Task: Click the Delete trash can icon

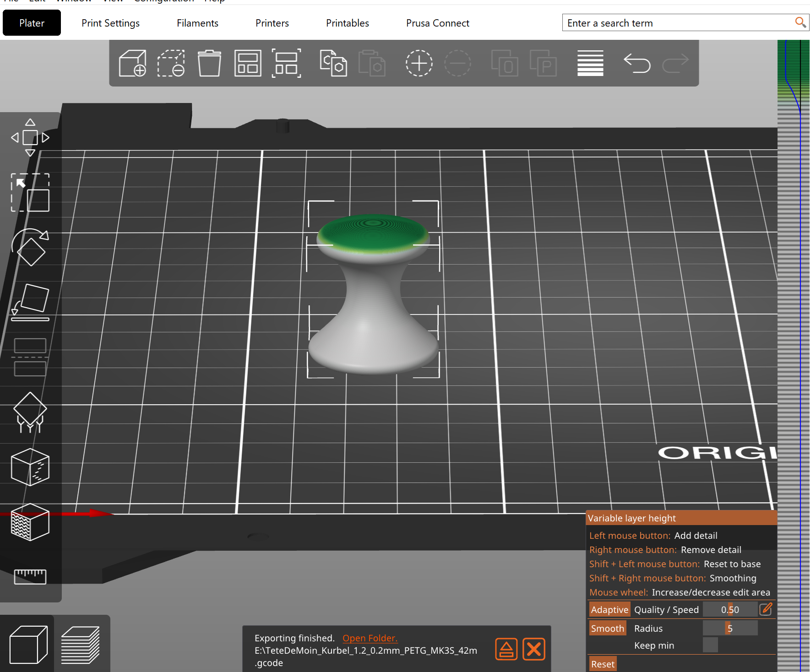Action: coord(209,63)
